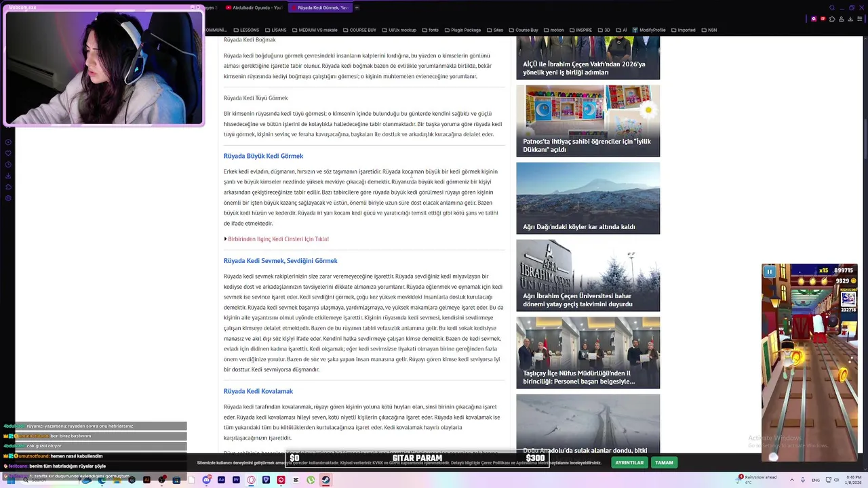Open the clock showing 8:46 PM

pyautogui.click(x=853, y=480)
